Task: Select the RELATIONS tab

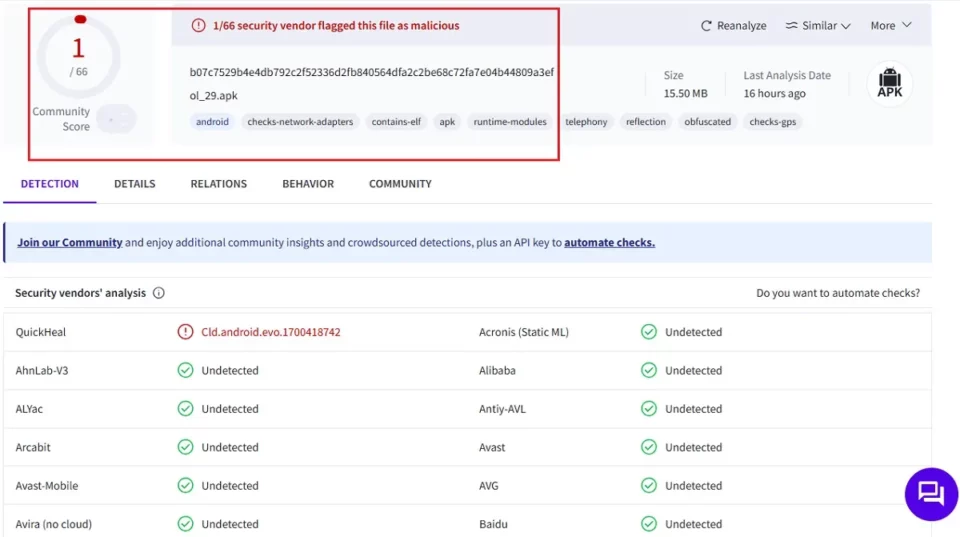Action: point(219,184)
